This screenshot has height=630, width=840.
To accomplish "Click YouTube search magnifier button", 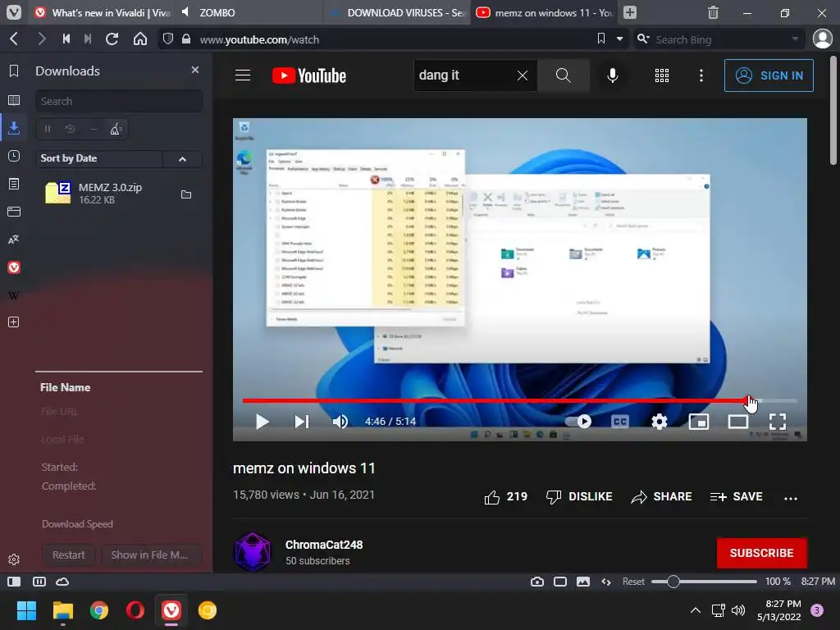I will [x=563, y=75].
